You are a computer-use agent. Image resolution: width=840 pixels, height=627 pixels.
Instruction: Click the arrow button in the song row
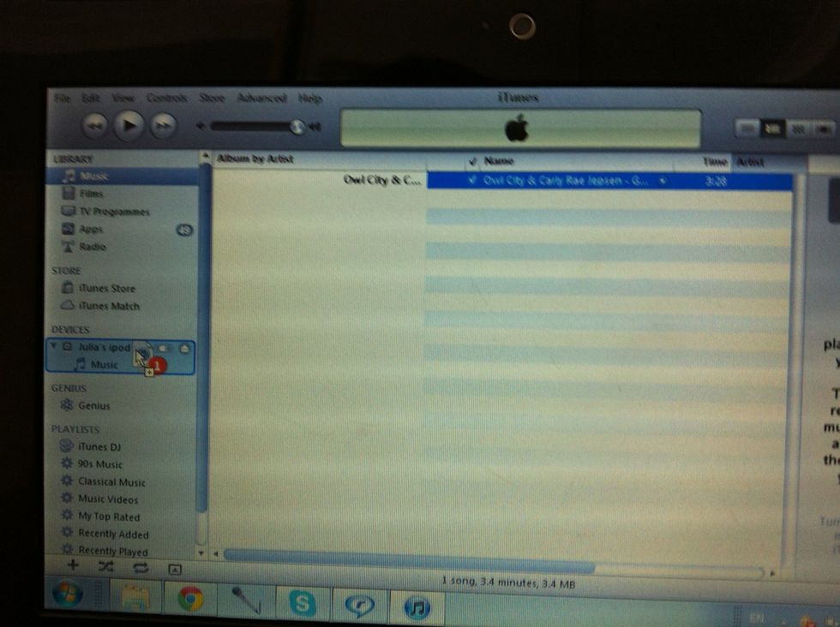click(x=663, y=181)
